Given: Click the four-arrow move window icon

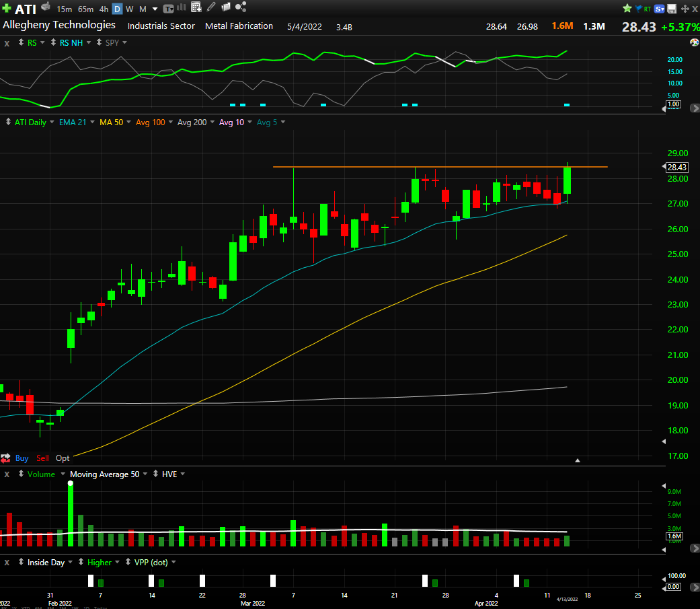Looking at the screenshot, I should [x=685, y=9].
